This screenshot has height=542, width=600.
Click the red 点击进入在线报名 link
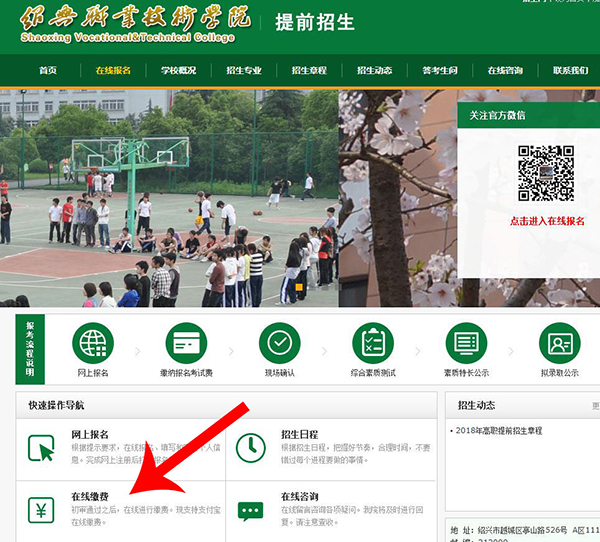[547, 221]
